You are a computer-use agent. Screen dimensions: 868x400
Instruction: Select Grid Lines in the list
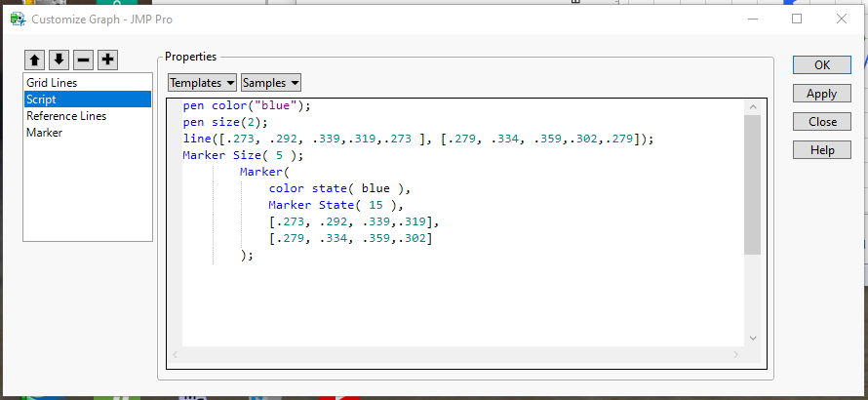click(x=88, y=83)
